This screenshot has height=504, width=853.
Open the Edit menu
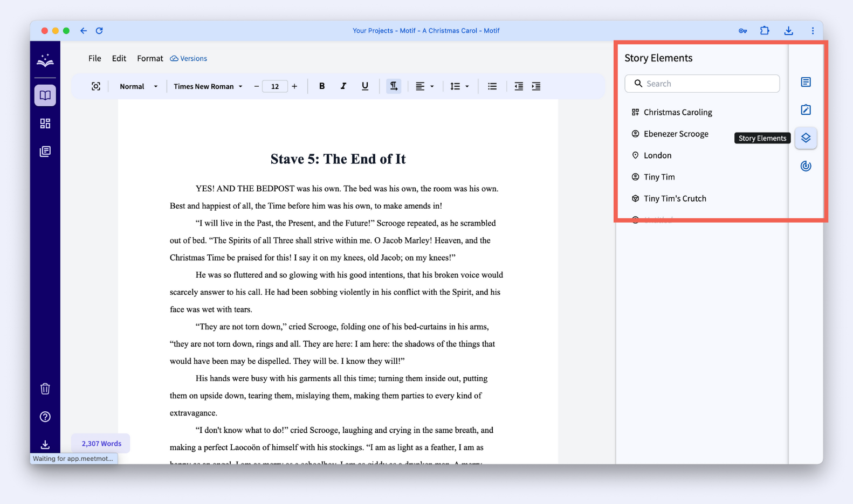[119, 58]
